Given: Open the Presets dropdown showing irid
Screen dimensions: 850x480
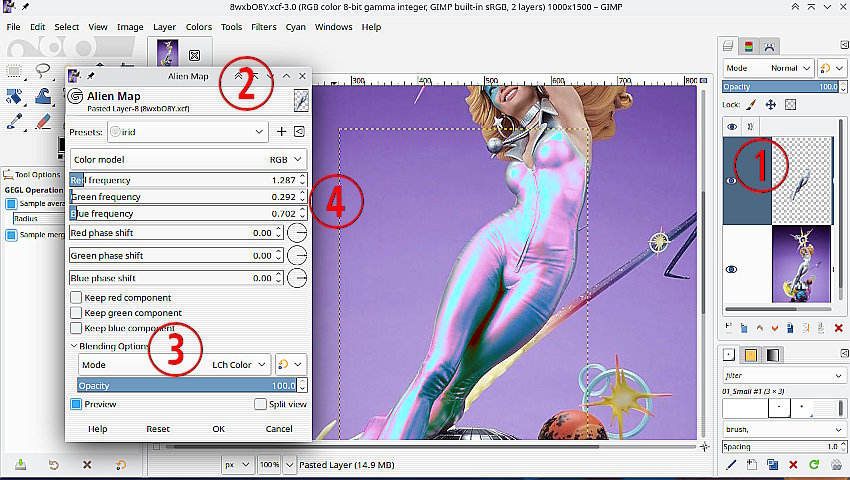Looking at the screenshot, I should click(x=188, y=132).
